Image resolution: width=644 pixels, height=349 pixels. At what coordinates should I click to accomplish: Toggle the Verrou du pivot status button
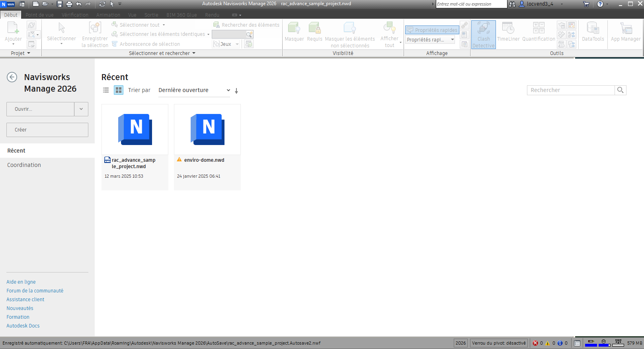(499, 343)
